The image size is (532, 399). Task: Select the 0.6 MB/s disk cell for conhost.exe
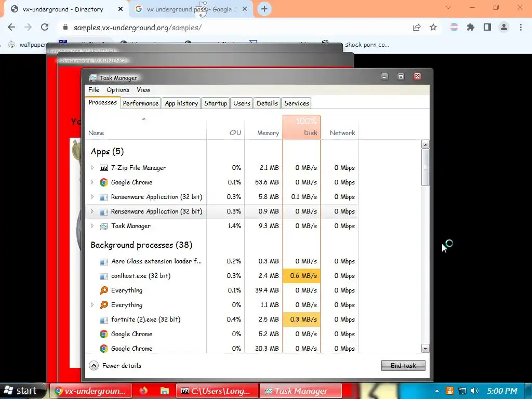301,276
